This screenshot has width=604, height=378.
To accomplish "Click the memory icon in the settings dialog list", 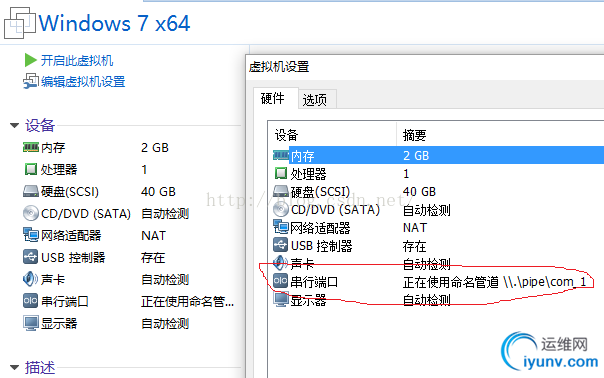I will 281,155.
